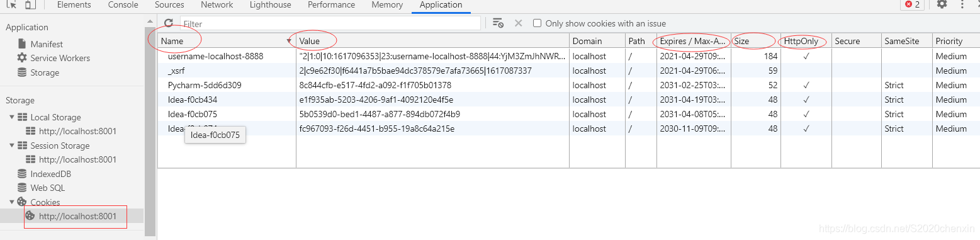Click the Cookies cookie icon
Screen dimensions: 980x240
[22, 202]
